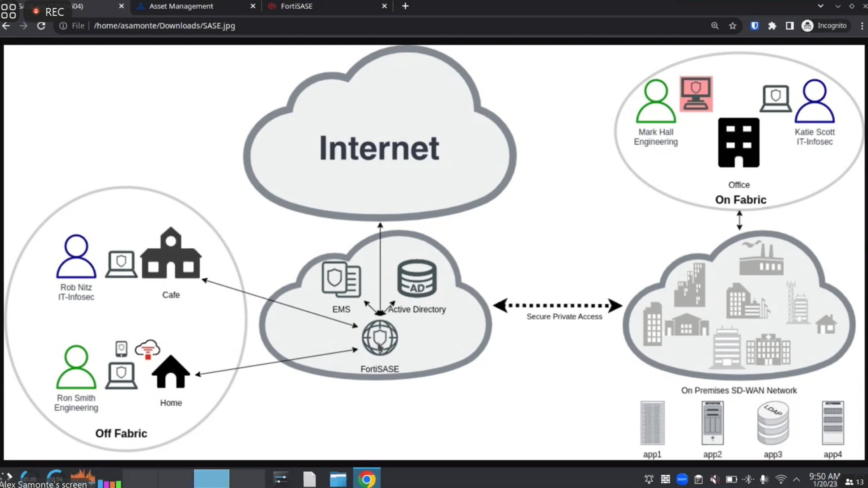The image size is (868, 488).
Task: Expand the tab search dropdown arrow
Action: tap(821, 6)
